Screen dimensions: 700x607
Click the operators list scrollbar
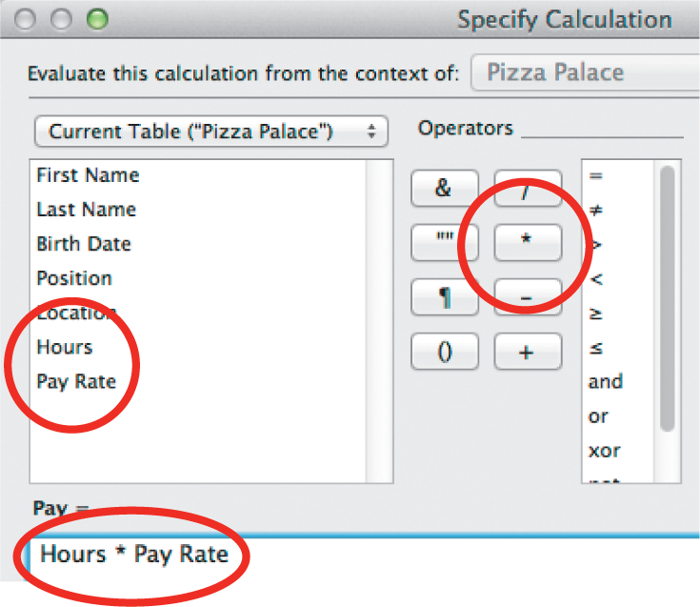coord(668,298)
